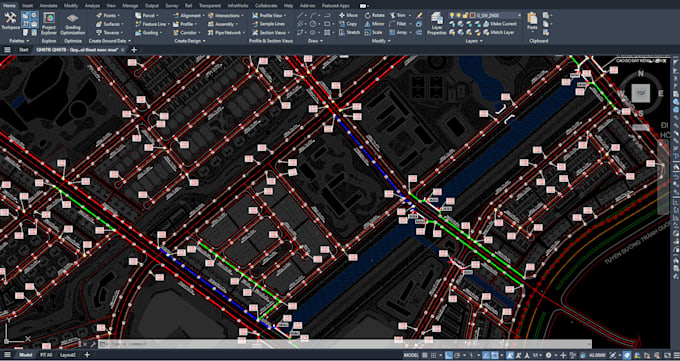
Task: Select the Array tool
Action: [x=399, y=33]
